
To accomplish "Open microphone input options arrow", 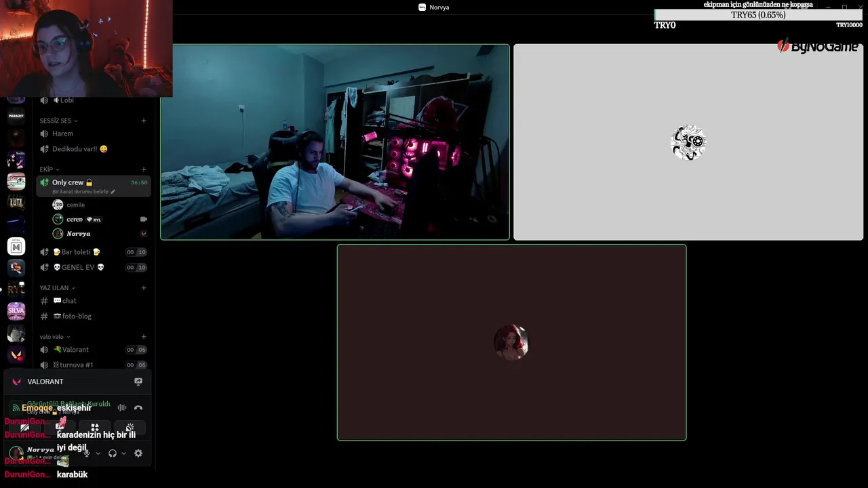I will [x=98, y=453].
